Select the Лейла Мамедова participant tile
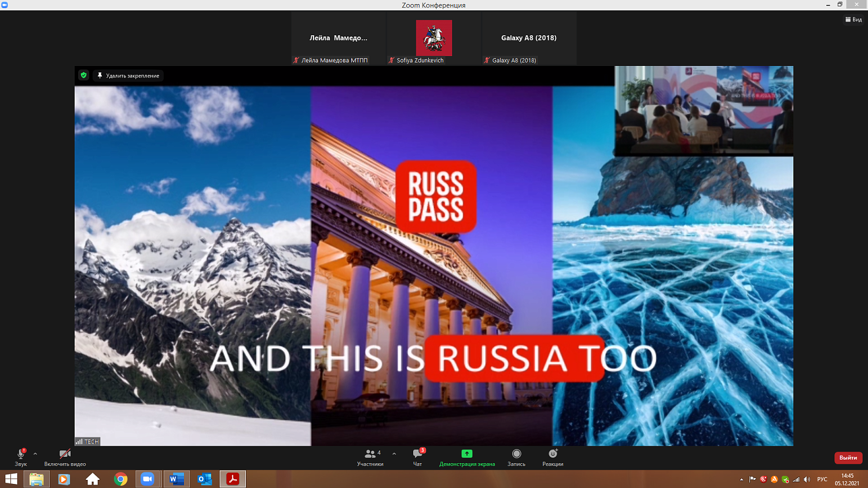 (339, 38)
